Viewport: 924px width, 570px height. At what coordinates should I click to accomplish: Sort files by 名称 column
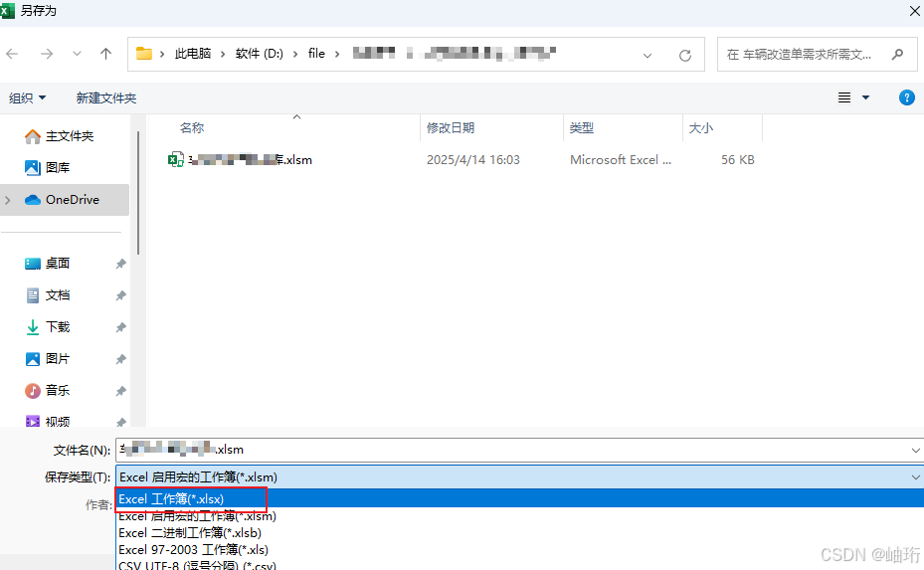(x=192, y=128)
